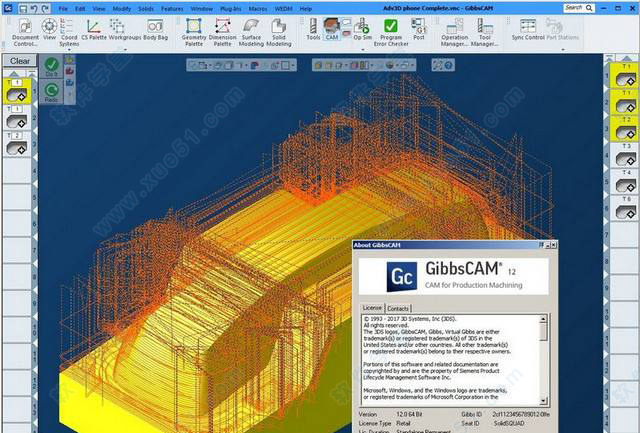Viewport: 640px width, 433px height.
Task: Click the green Redo button
Action: coord(51,92)
